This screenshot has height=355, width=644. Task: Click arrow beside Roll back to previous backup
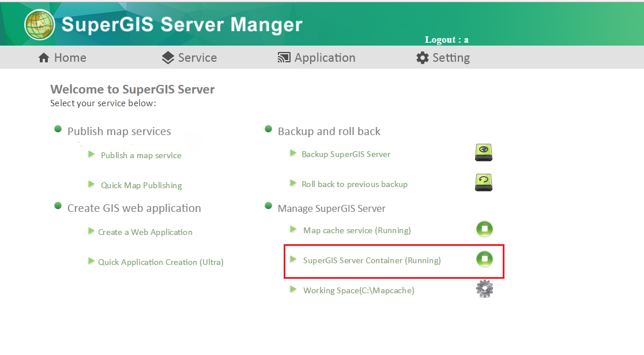coord(293,183)
